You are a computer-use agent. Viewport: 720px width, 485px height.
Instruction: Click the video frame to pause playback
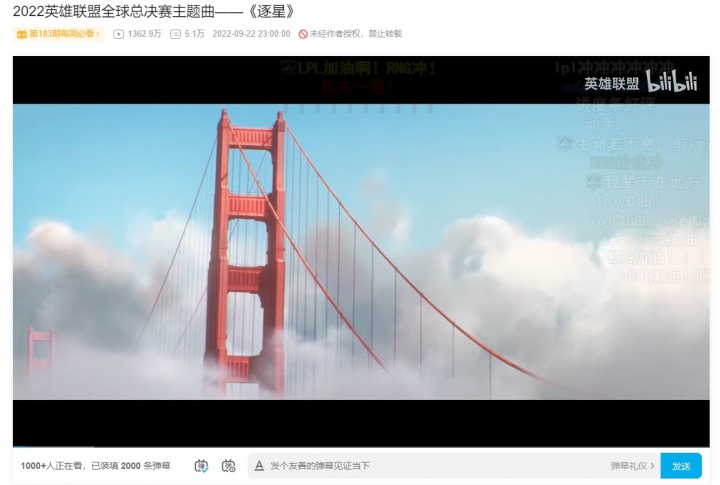coord(360,250)
